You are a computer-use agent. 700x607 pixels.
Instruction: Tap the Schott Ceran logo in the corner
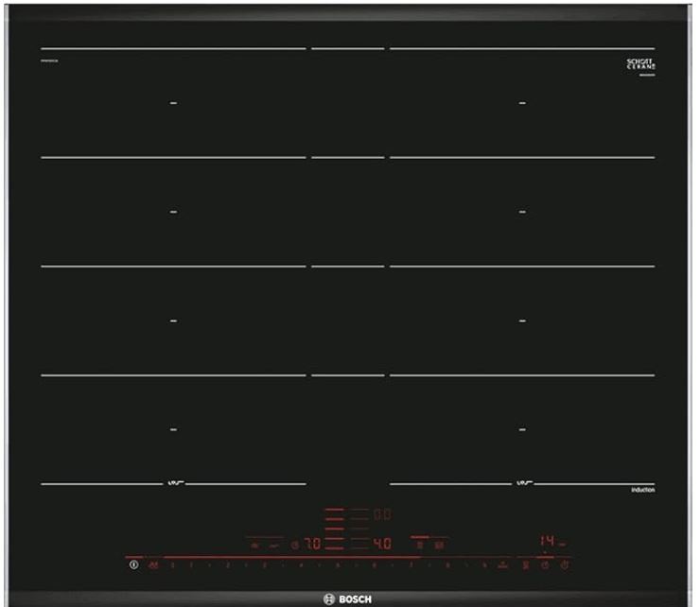pyautogui.click(x=641, y=64)
